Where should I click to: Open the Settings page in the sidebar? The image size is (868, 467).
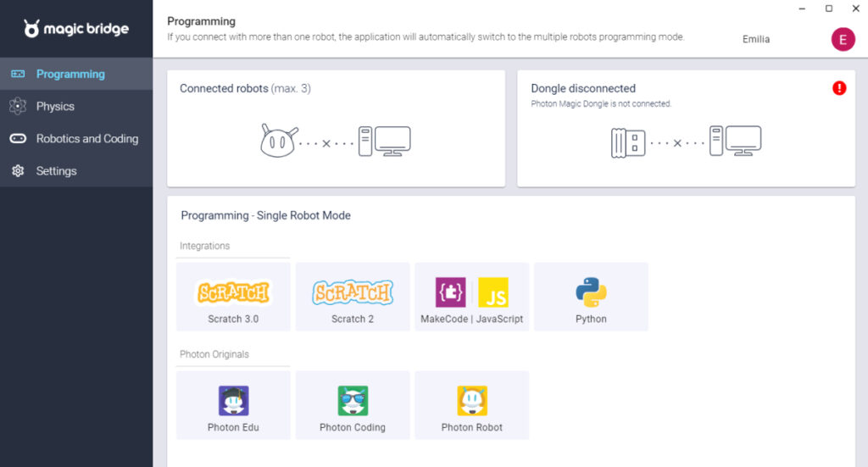point(56,170)
